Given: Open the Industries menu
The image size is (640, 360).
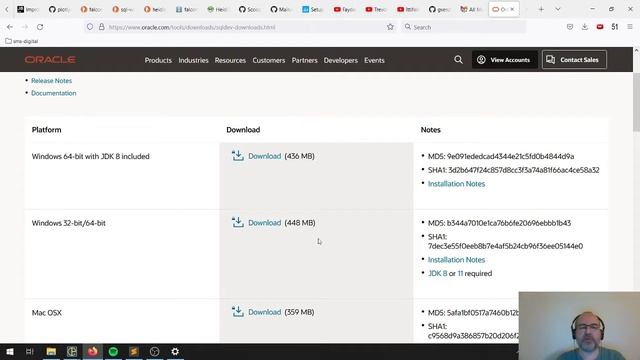Looking at the screenshot, I should [193, 60].
